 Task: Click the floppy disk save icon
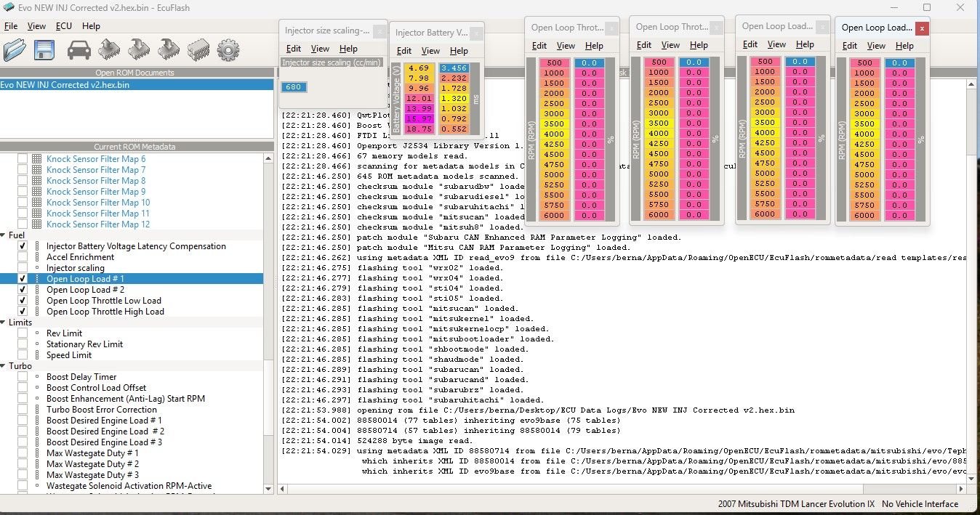tap(44, 50)
